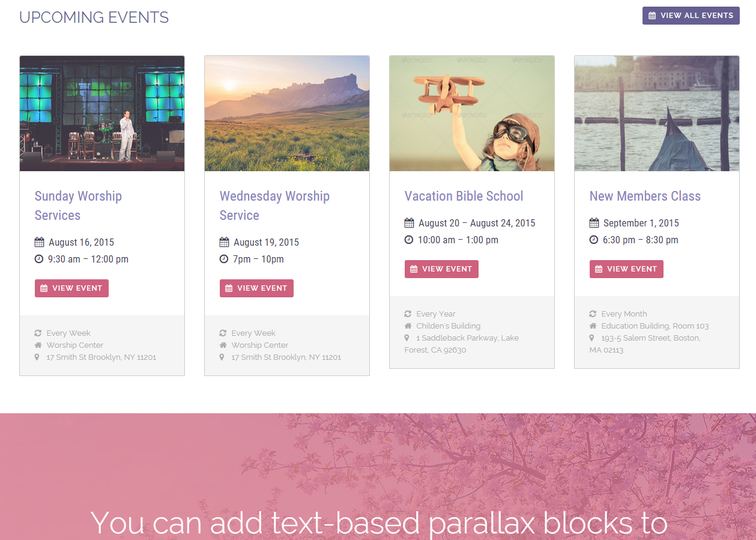Click the Vacation Bible School airplane photo
This screenshot has width=756, height=540.
point(472,114)
